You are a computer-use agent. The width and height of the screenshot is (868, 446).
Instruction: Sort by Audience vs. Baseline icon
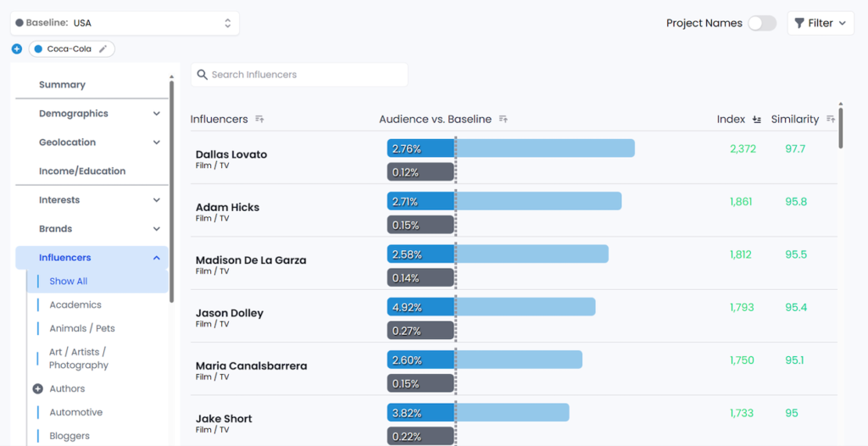[504, 119]
